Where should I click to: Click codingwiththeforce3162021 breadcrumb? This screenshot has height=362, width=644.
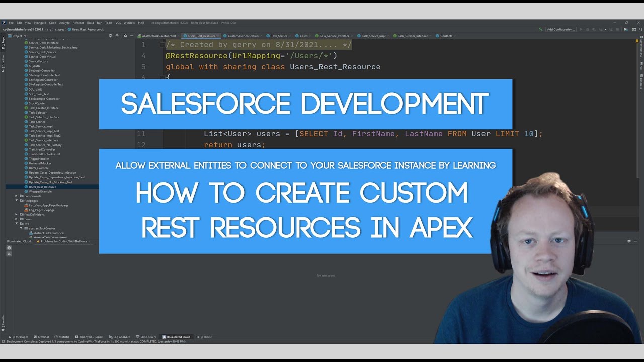click(23, 29)
